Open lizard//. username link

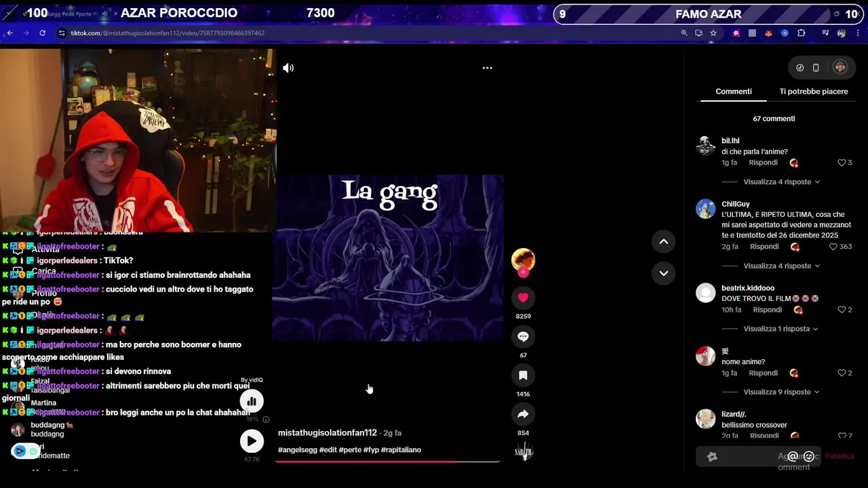coord(734,414)
